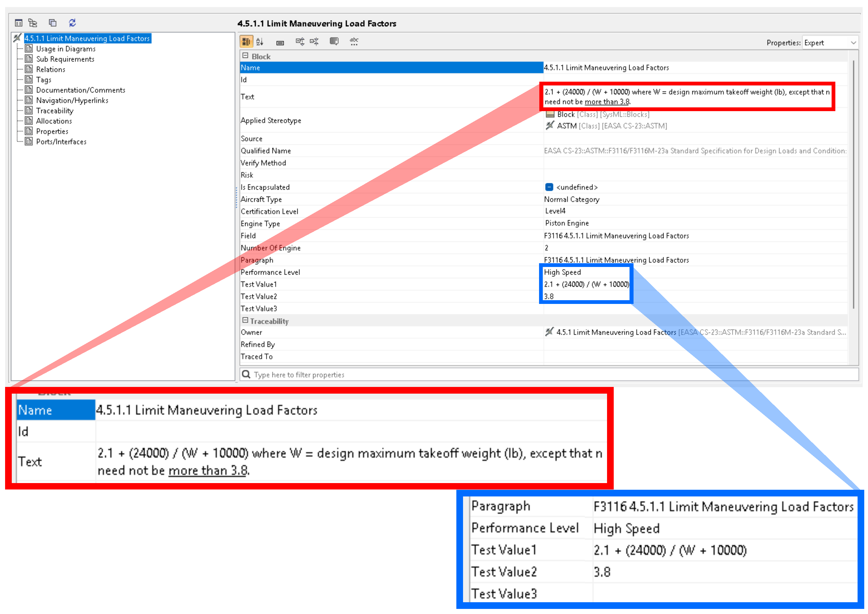Open the Tags tree node
The image size is (868, 614).
(43, 80)
